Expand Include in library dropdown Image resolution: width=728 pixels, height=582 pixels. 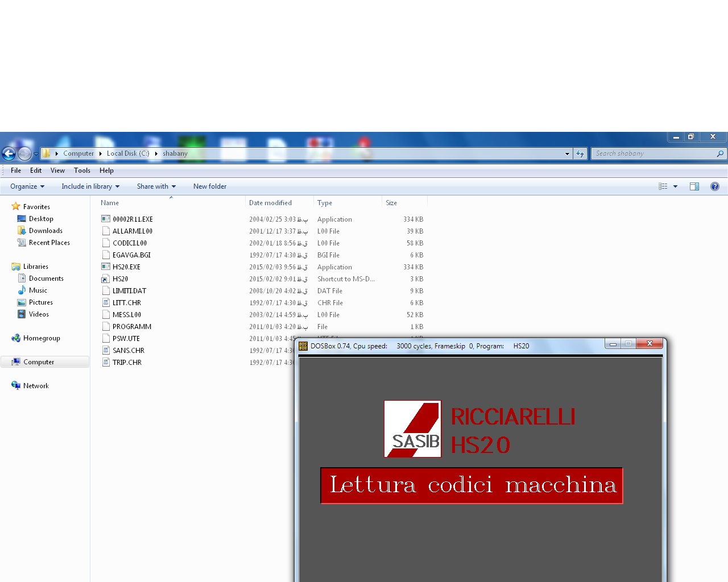(x=90, y=186)
